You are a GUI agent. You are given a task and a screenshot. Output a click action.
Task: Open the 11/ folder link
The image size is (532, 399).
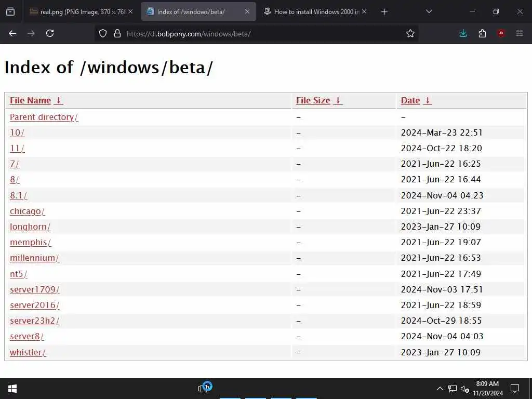[17, 148]
